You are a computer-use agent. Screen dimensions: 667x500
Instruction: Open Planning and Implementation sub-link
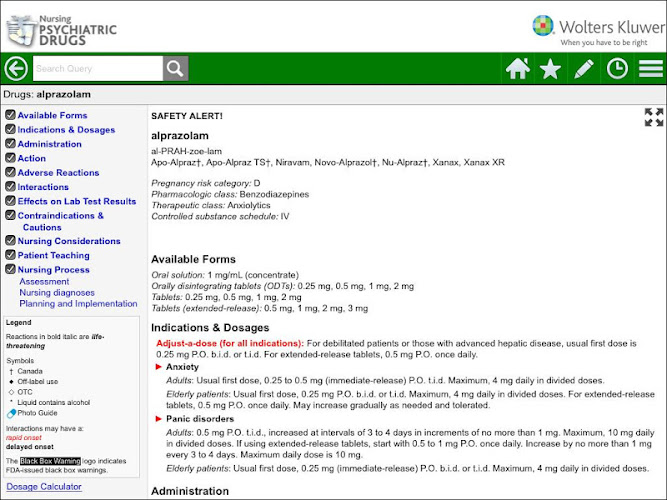pyautogui.click(x=78, y=304)
